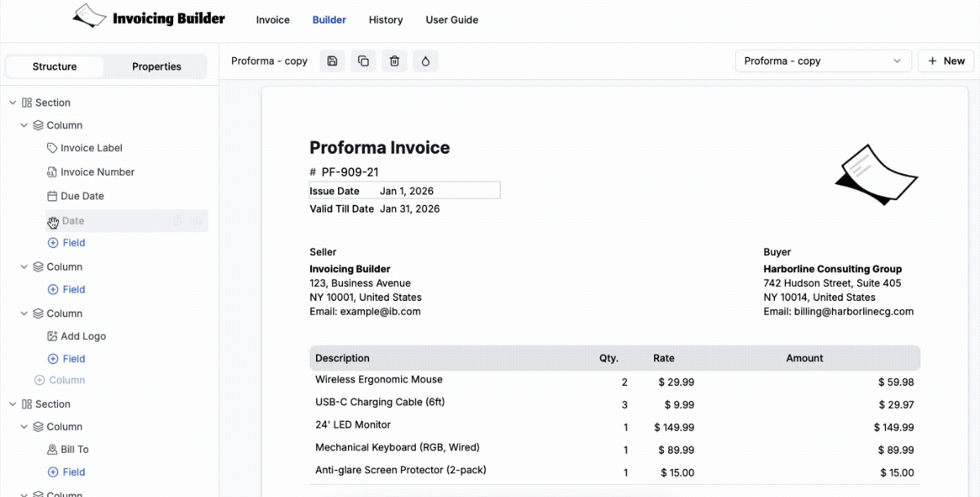Image resolution: width=980 pixels, height=497 pixels.
Task: Click the Invoice Label tag icon
Action: point(52,149)
